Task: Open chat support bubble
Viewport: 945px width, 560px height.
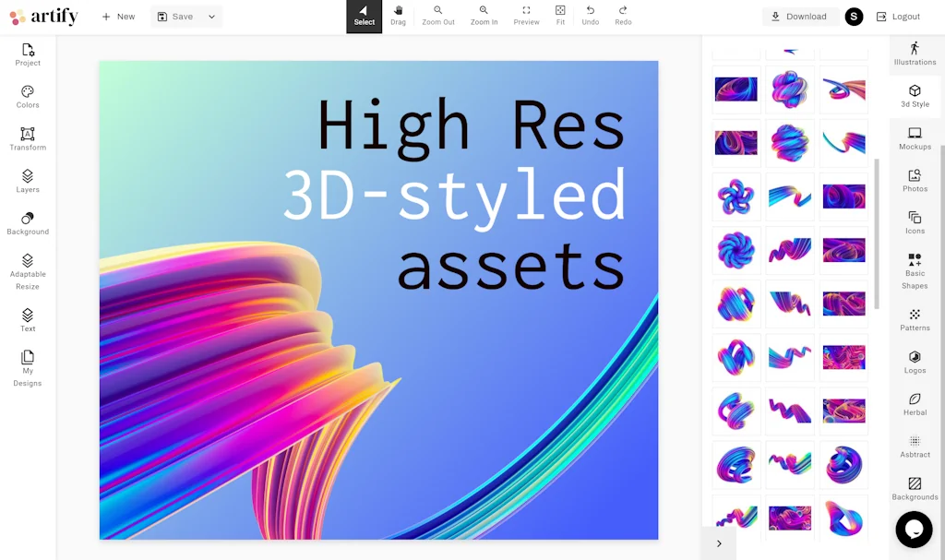Action: coord(914,530)
